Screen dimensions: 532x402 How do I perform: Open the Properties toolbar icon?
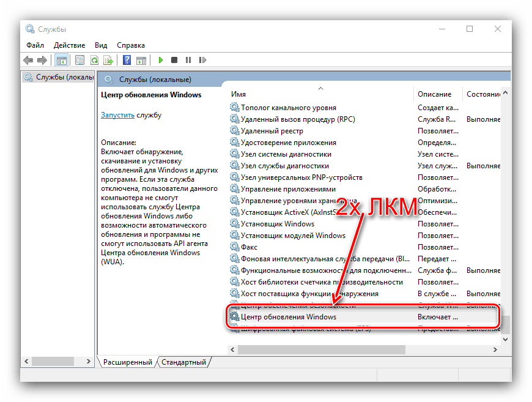coord(79,60)
